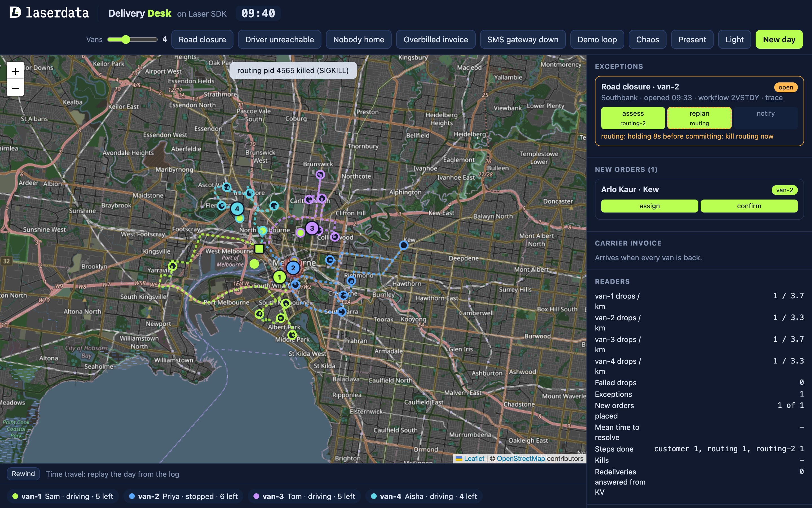This screenshot has height=508, width=812.
Task: Click assign step for Arlo Kaur order
Action: (649, 206)
